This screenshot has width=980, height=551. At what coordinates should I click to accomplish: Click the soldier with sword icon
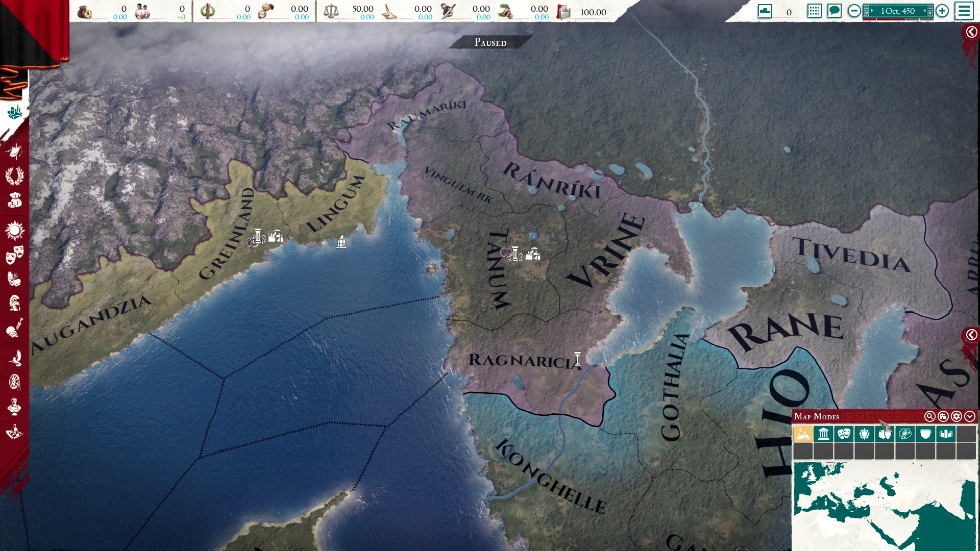[x=448, y=11]
